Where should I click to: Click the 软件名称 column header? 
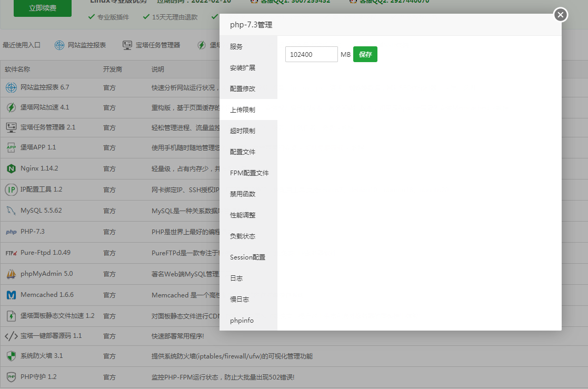[x=17, y=69]
